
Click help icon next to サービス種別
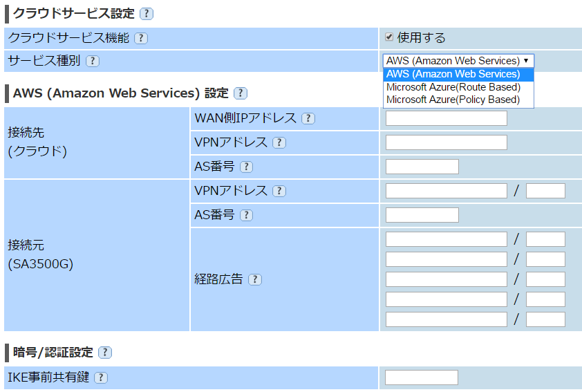(x=93, y=61)
